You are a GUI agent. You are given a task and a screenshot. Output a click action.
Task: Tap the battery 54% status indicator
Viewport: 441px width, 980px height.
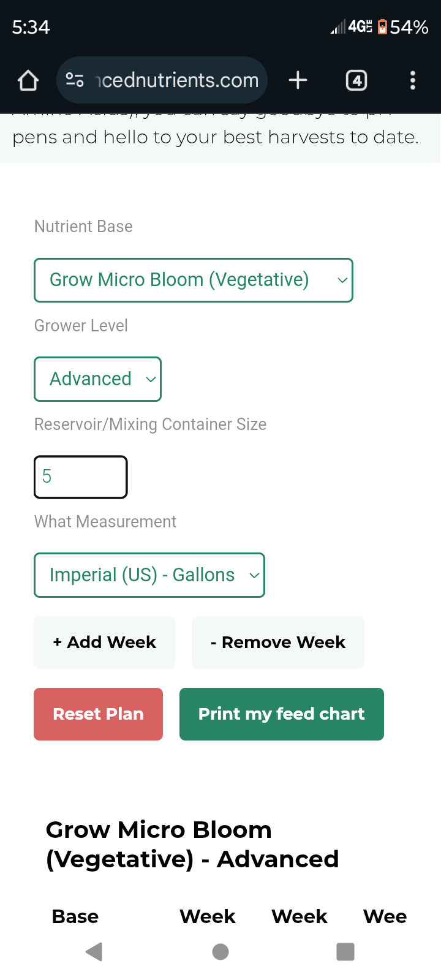(402, 27)
